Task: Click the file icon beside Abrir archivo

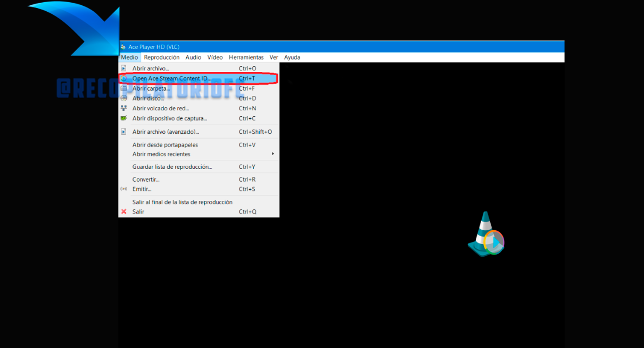Action: pyautogui.click(x=124, y=68)
